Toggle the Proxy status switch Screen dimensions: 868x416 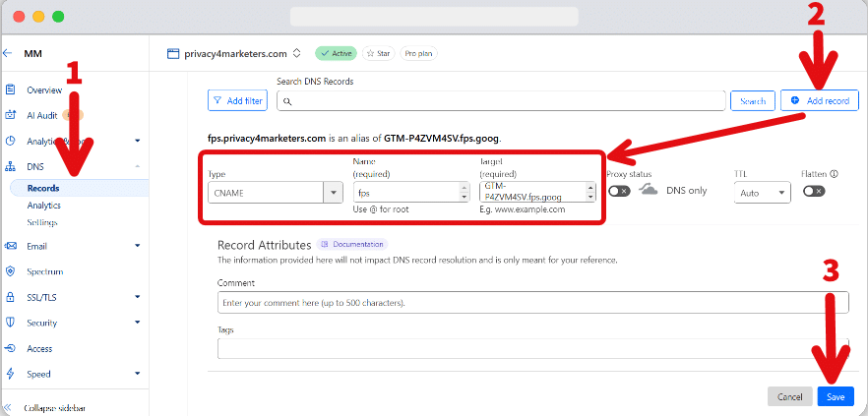[619, 191]
